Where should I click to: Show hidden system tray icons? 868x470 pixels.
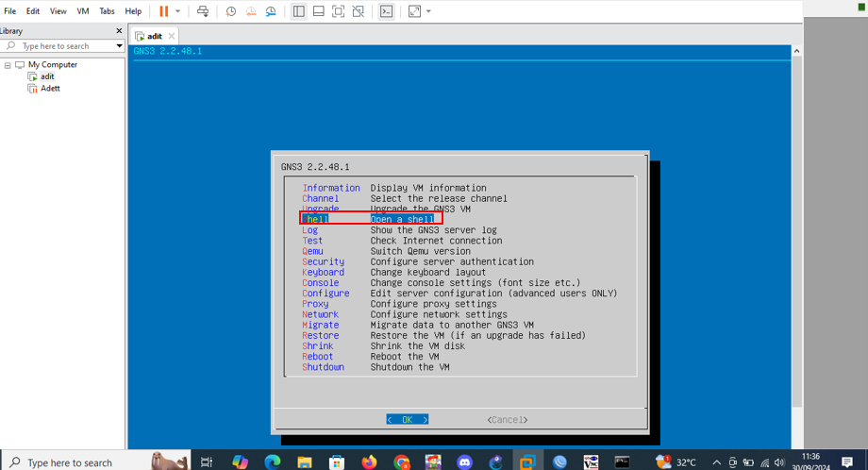pos(717,462)
